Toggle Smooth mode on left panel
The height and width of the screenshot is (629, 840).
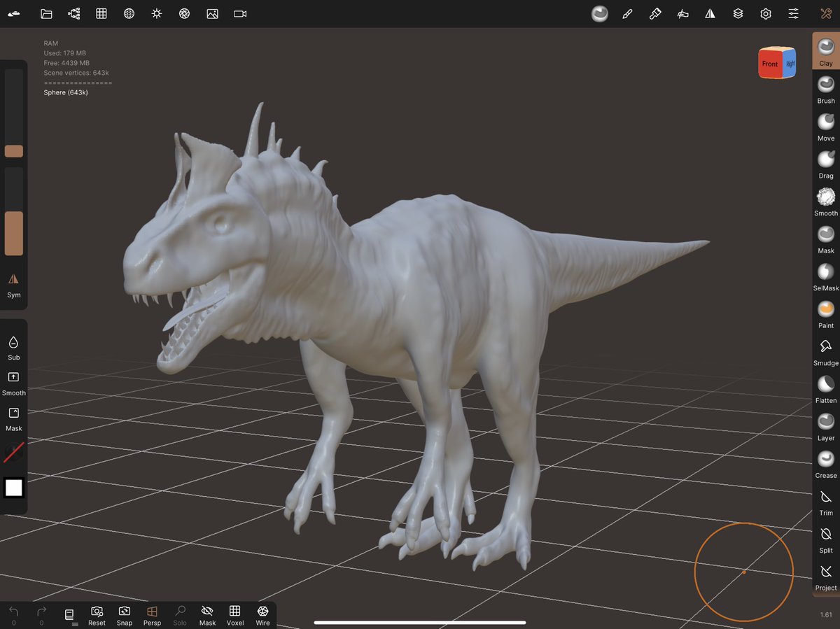click(14, 383)
